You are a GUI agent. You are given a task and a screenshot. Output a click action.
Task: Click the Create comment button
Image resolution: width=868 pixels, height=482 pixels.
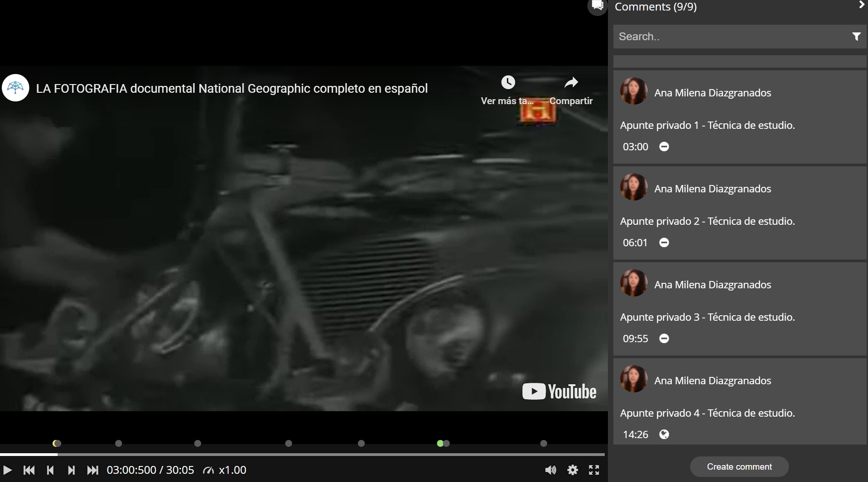click(739, 466)
